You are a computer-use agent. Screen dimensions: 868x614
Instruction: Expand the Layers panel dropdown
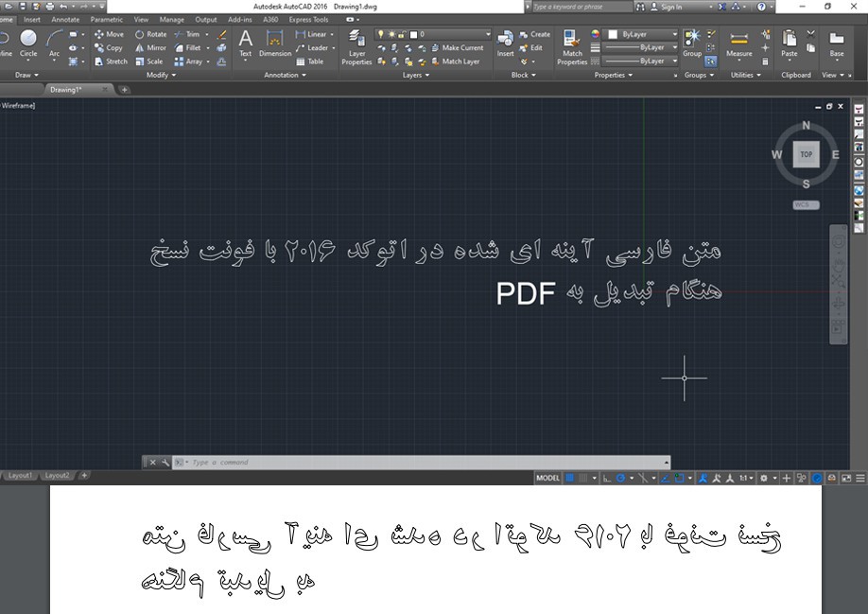coord(416,75)
